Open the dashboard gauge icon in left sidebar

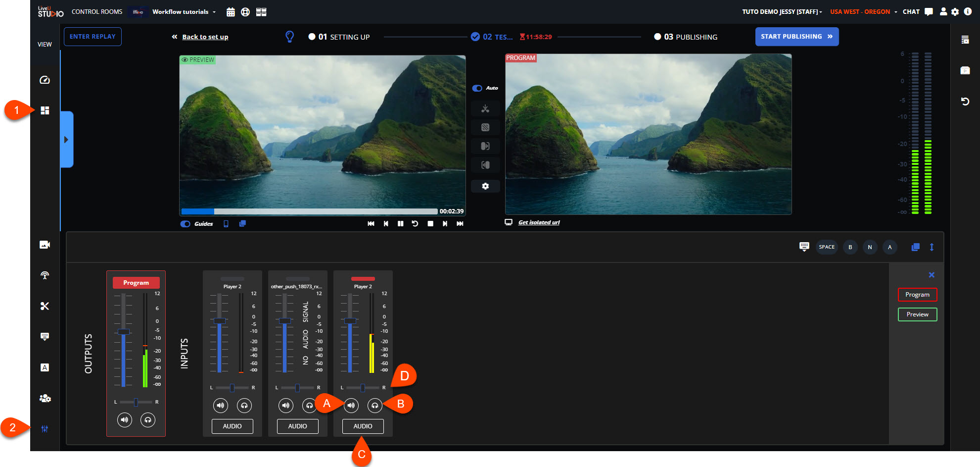click(45, 80)
